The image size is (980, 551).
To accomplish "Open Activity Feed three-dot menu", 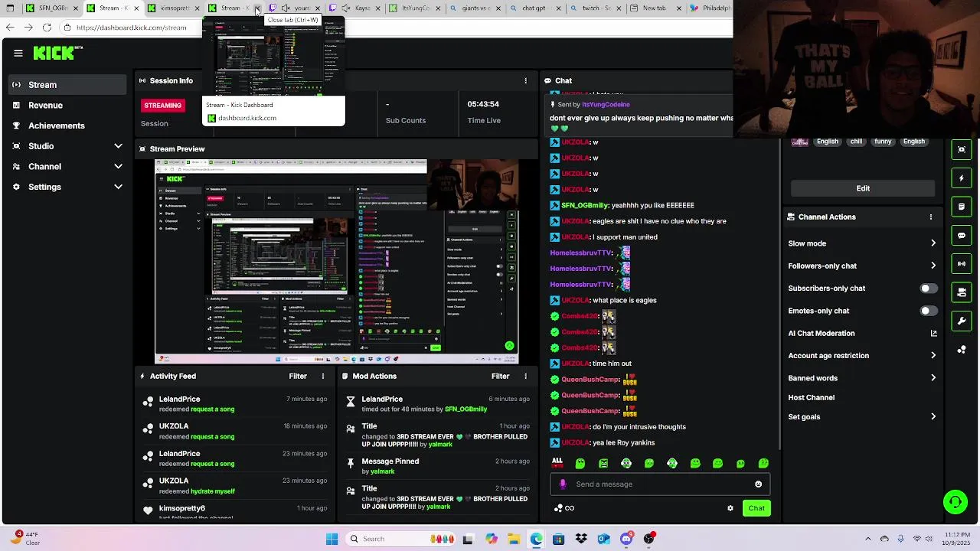I will 323,376.
